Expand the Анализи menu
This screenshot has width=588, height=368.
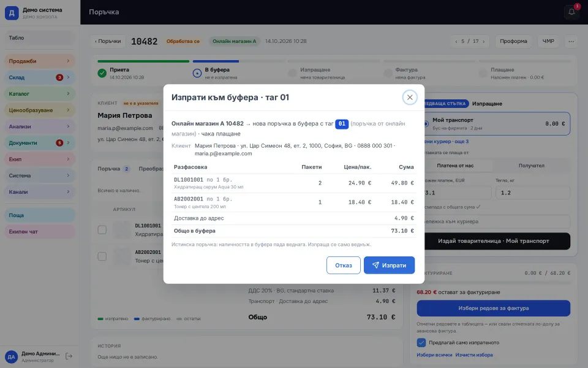40,126
